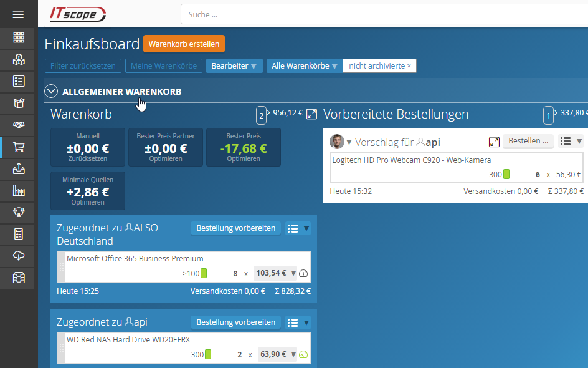The image size is (588, 368).
Task: Click the info icon next to 103,54 €
Action: (303, 273)
